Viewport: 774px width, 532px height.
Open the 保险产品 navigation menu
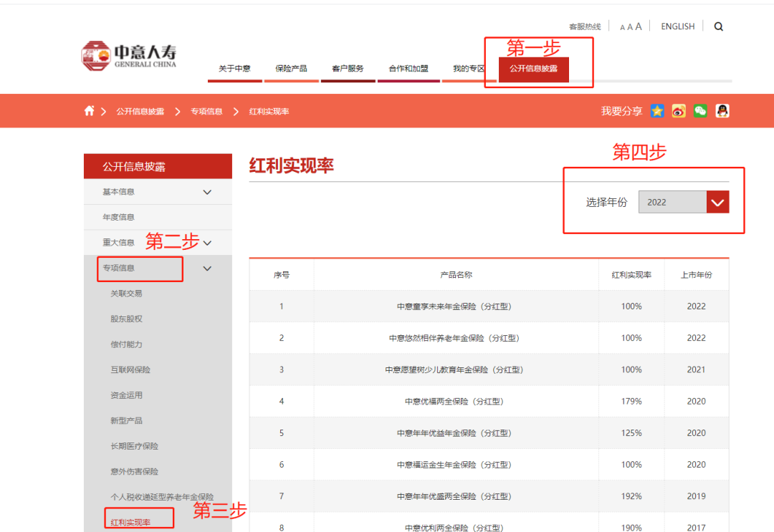coord(291,69)
